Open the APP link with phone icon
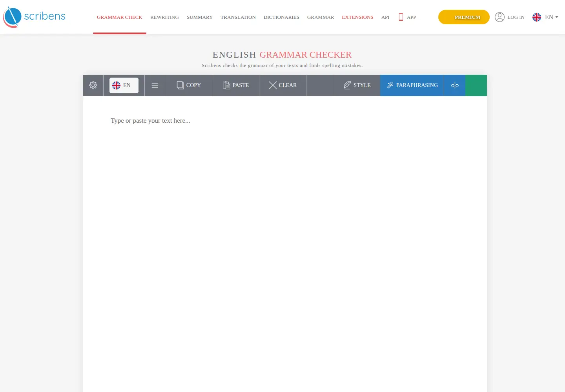This screenshot has width=565, height=392. pos(407,17)
